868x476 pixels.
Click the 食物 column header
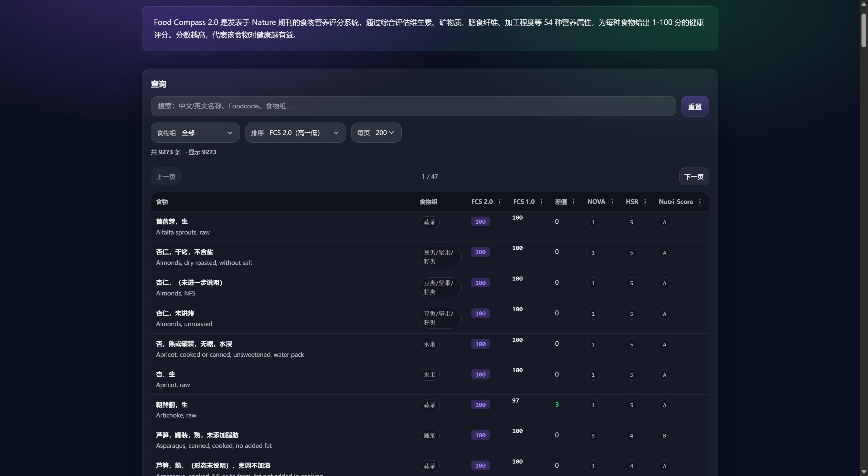[162, 202]
